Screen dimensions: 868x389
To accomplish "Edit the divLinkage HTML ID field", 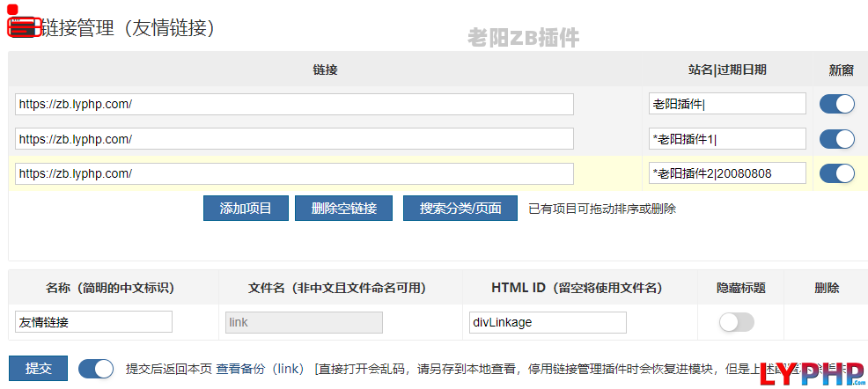I will tap(547, 323).
